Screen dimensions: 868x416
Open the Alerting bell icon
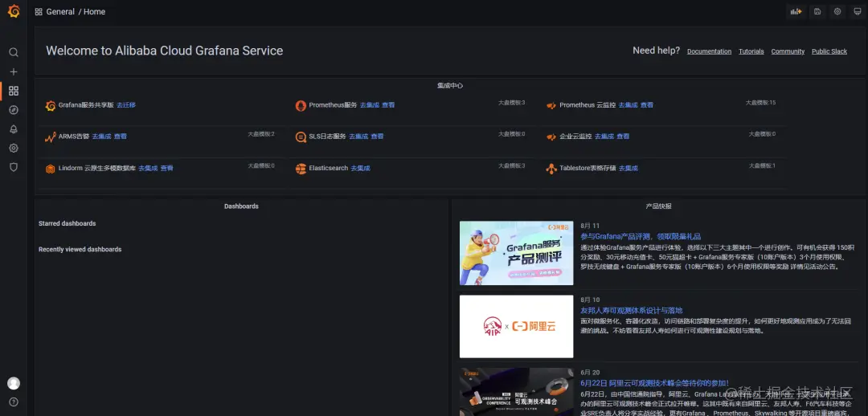coord(14,128)
